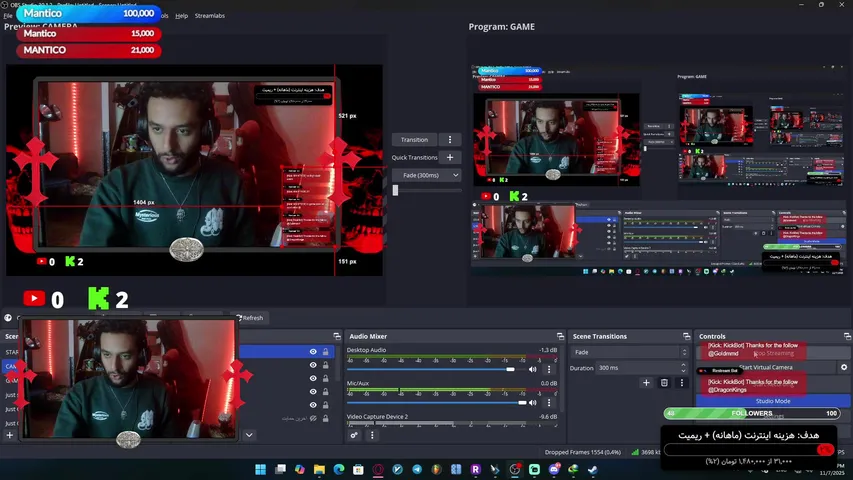Viewport: 853px width, 480px height.
Task: Click the Mic/Aux 0.0 dB value
Action: point(548,383)
